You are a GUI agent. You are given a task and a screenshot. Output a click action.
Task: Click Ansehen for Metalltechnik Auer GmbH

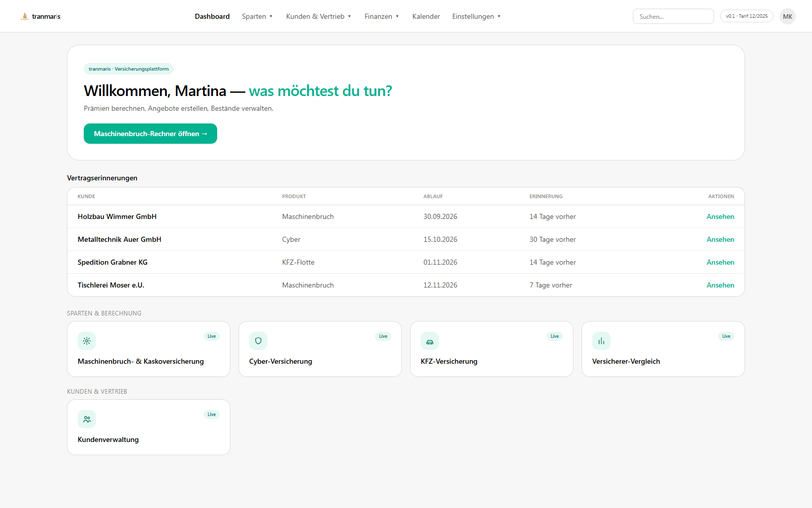720,239
